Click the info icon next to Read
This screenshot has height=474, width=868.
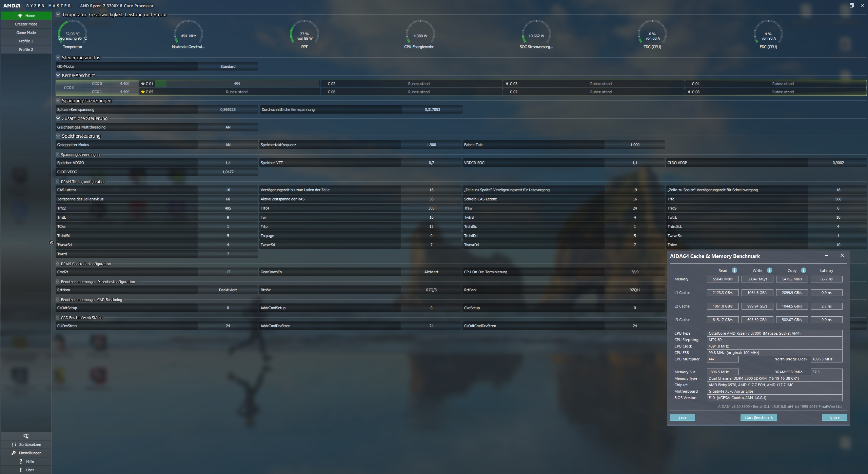point(734,270)
